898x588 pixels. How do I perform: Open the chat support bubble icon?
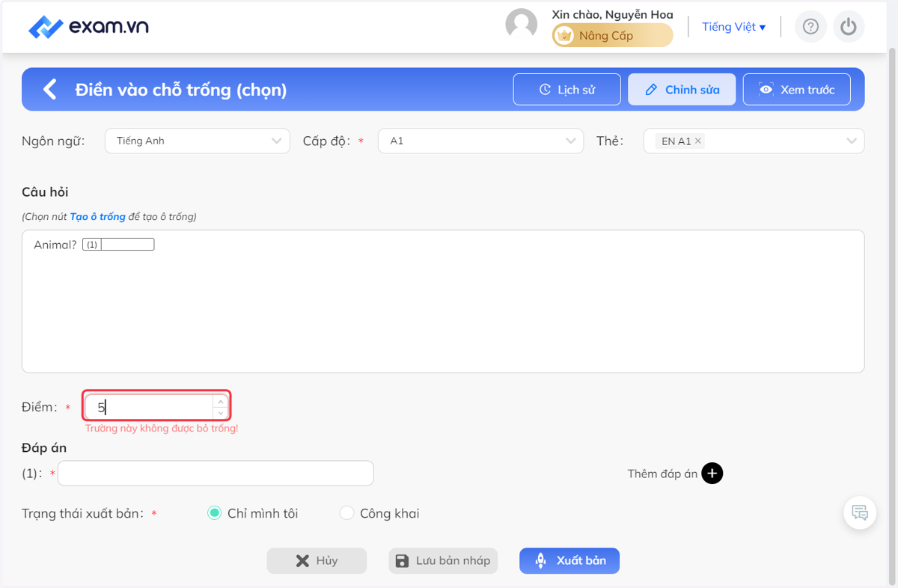coord(860,513)
